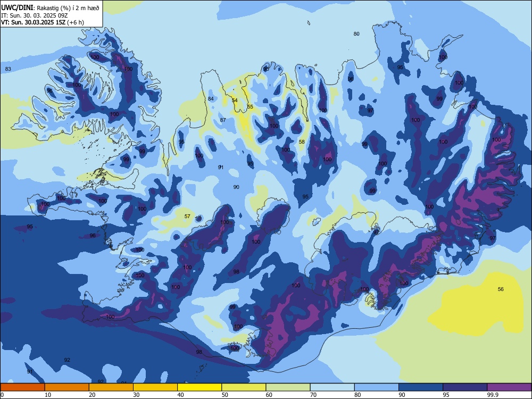532x399 pixels.
Task: Click the 'VT: Sun. 30.03.2025 15Z (+6 h)' line
Action: point(43,22)
